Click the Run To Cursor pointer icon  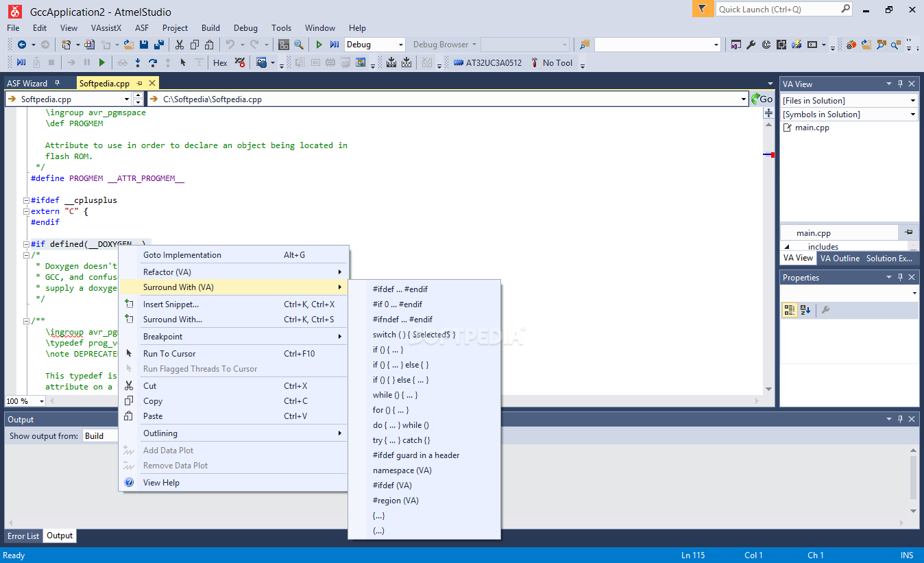click(183, 62)
